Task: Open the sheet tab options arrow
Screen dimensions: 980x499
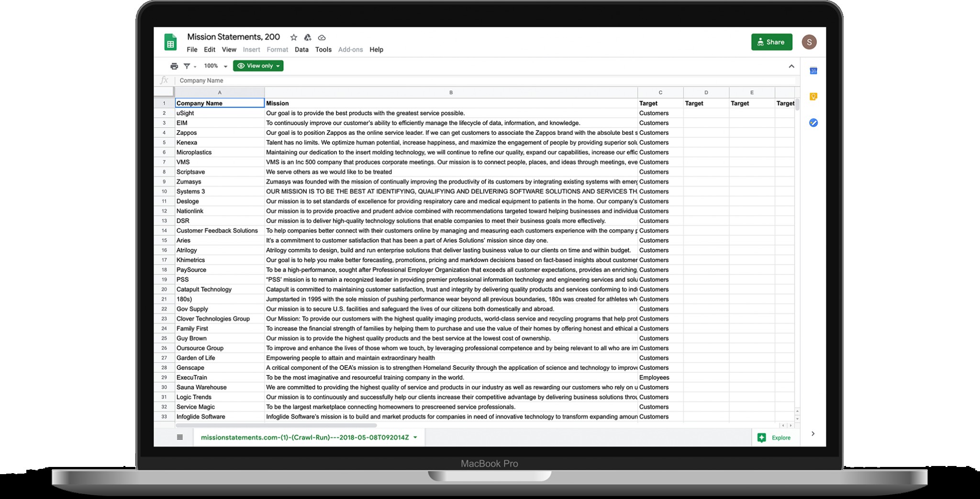Action: tap(415, 437)
